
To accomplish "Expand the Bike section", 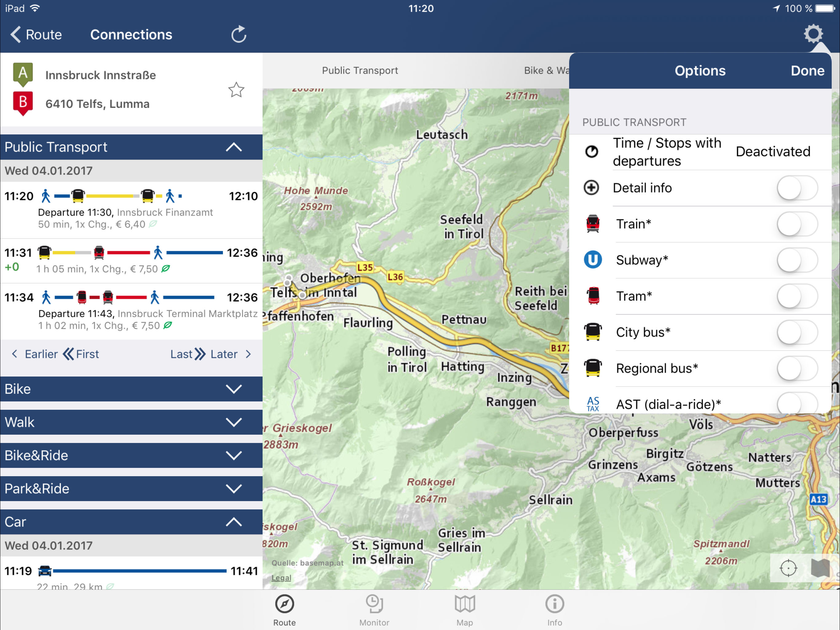I will (x=131, y=389).
